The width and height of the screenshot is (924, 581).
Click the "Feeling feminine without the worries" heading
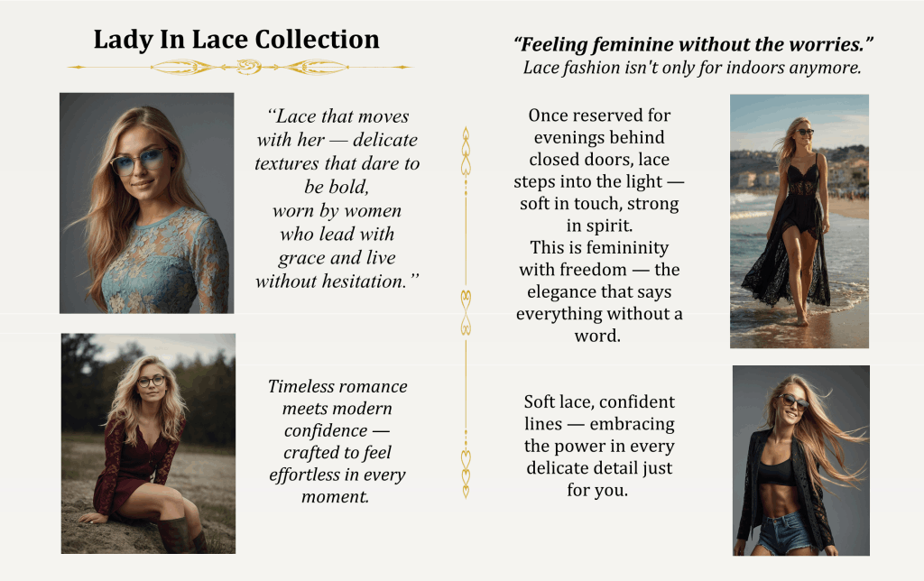(694, 44)
